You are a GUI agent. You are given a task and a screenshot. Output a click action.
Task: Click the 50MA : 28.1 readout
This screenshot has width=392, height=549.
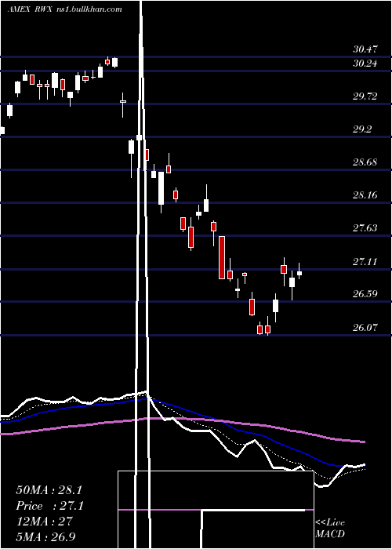[x=49, y=490]
